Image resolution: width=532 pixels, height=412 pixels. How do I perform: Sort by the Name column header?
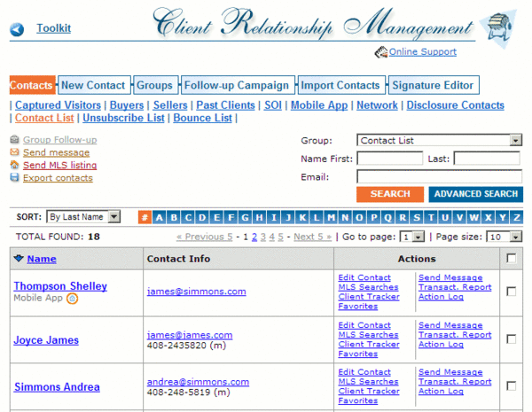[x=42, y=259]
